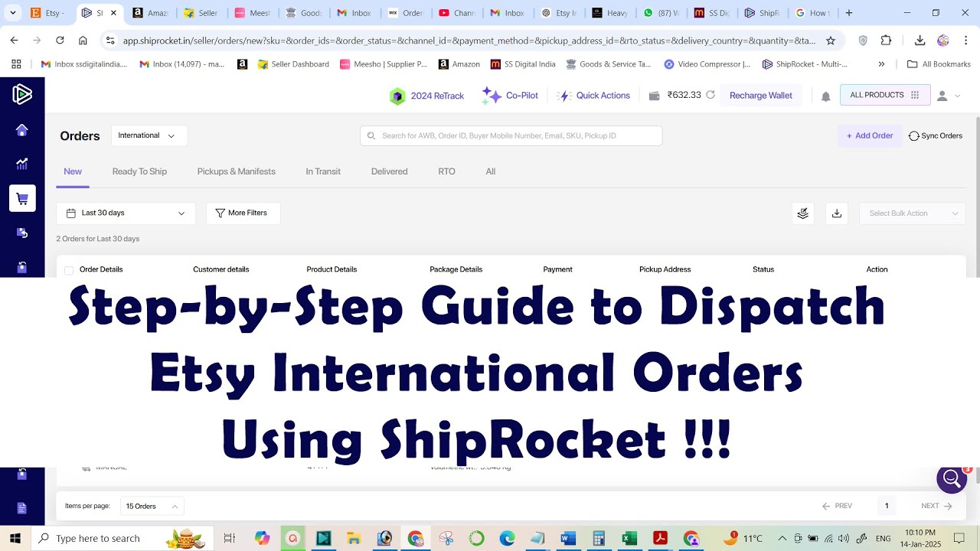Open the Dashboard analytics chart icon
This screenshot has width=980, height=551.
[22, 164]
